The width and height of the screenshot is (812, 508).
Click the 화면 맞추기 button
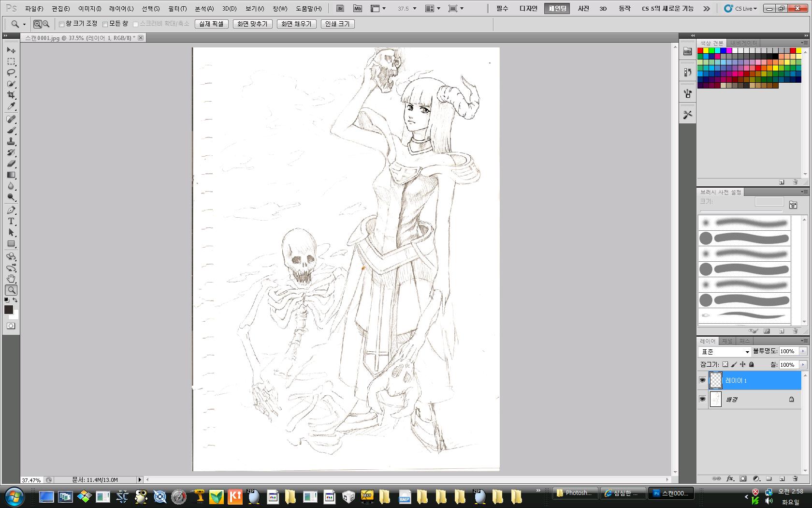coord(252,24)
